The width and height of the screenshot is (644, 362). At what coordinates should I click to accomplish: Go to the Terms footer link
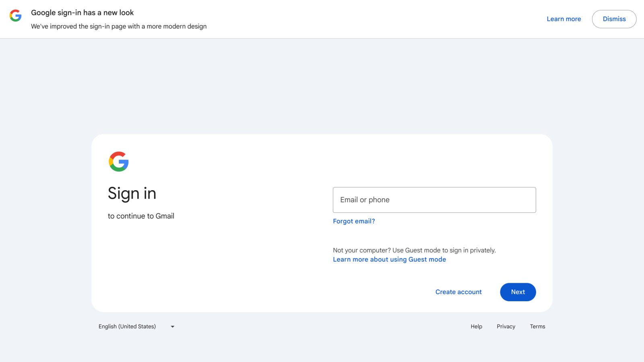pyautogui.click(x=537, y=327)
